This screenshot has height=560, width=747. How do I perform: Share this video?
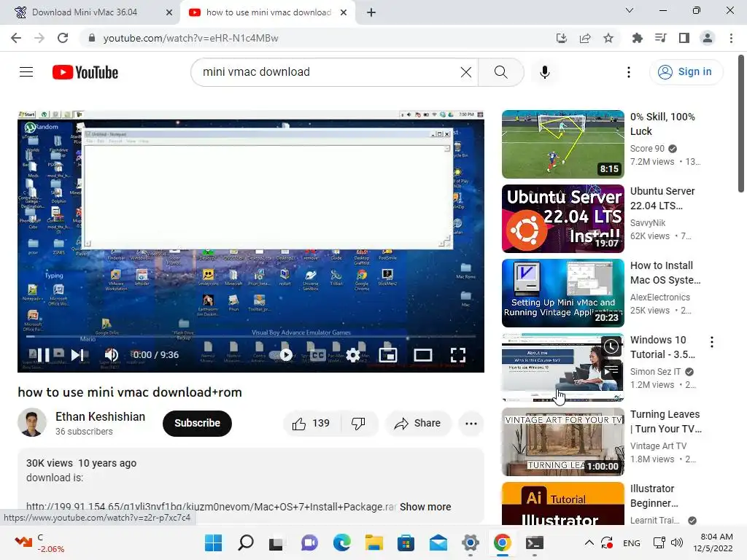418,424
